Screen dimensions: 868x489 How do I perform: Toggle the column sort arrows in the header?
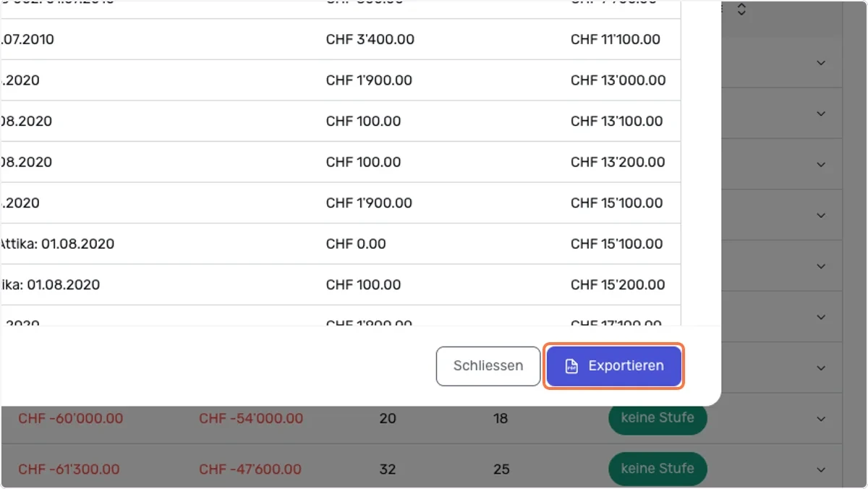[741, 10]
